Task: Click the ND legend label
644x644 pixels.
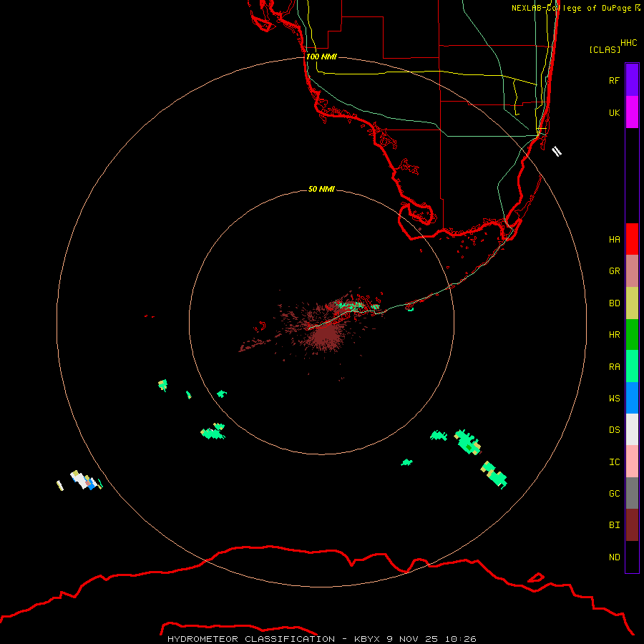Action: click(x=614, y=557)
